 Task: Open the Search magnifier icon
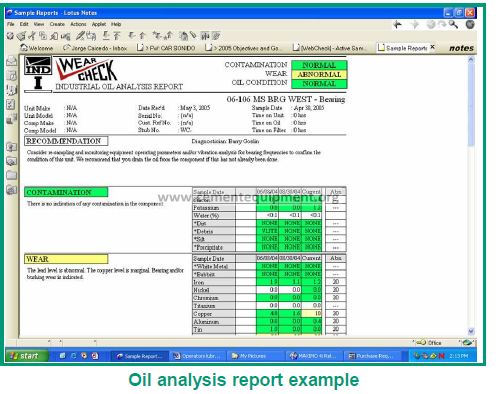click(x=453, y=24)
